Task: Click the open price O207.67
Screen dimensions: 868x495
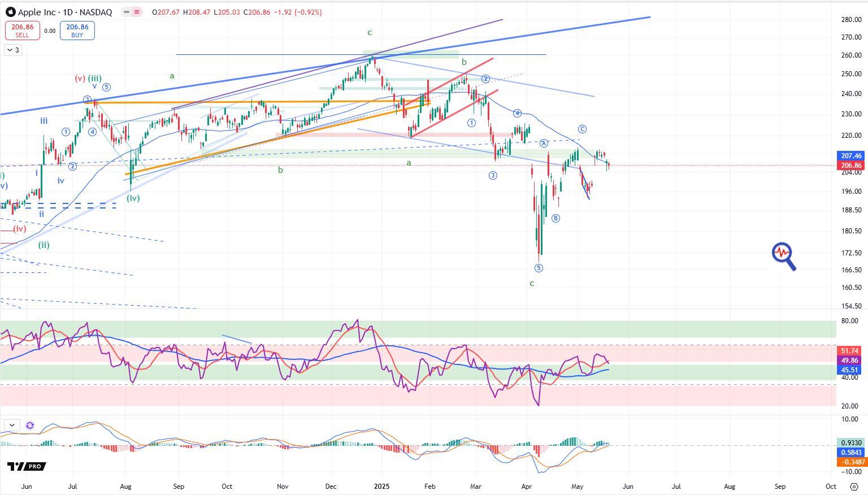Action: 166,12
